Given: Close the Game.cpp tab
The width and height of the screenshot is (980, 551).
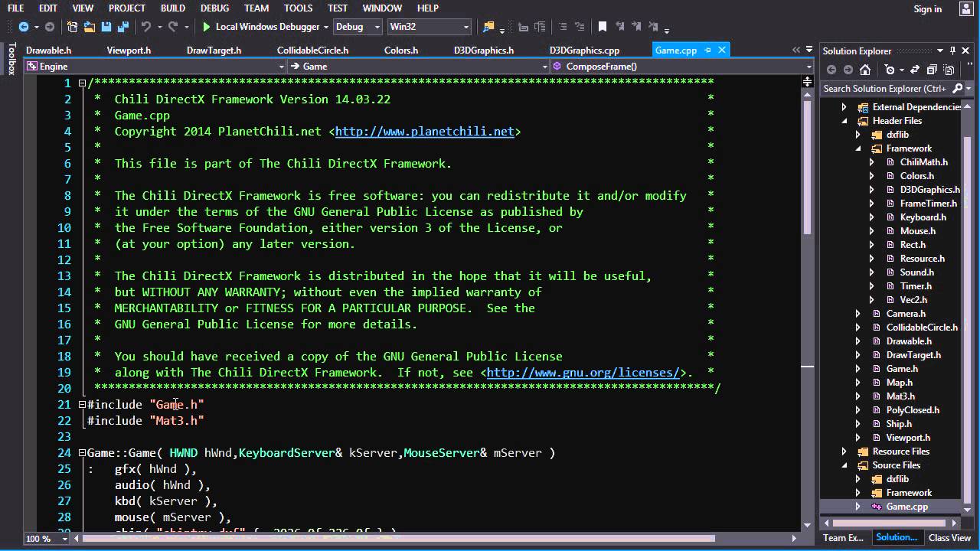Looking at the screenshot, I should click(722, 50).
